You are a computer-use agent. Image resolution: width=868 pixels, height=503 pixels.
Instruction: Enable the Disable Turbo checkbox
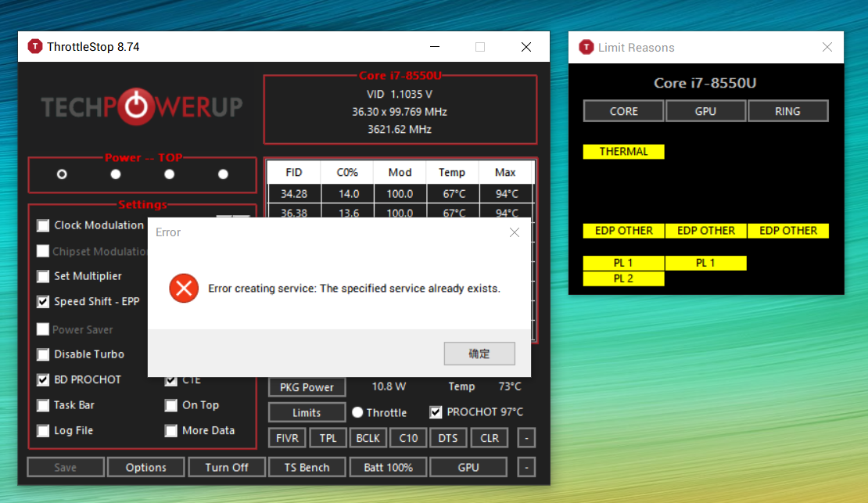click(43, 354)
